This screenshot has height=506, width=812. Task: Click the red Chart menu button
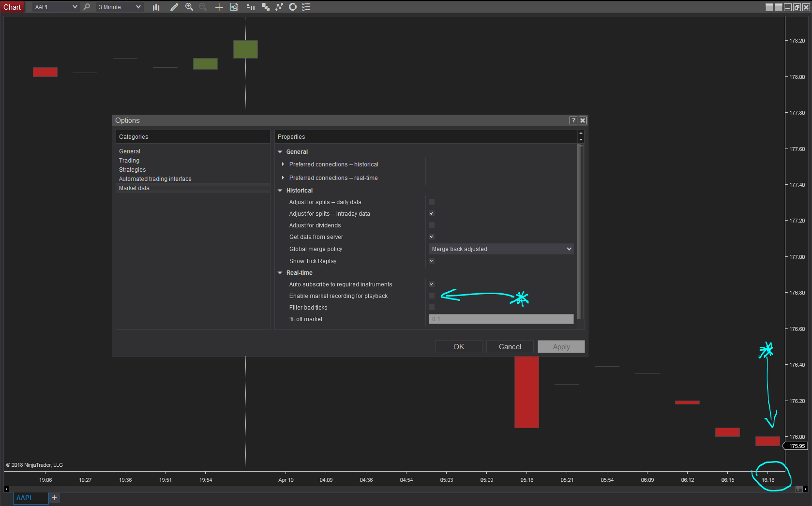[x=12, y=7]
